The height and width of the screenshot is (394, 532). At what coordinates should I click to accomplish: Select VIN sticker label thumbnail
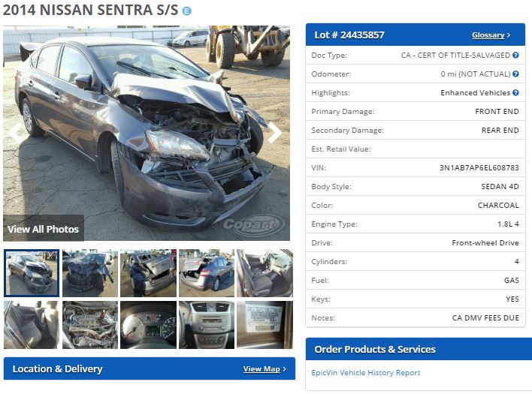pyautogui.click(x=264, y=325)
